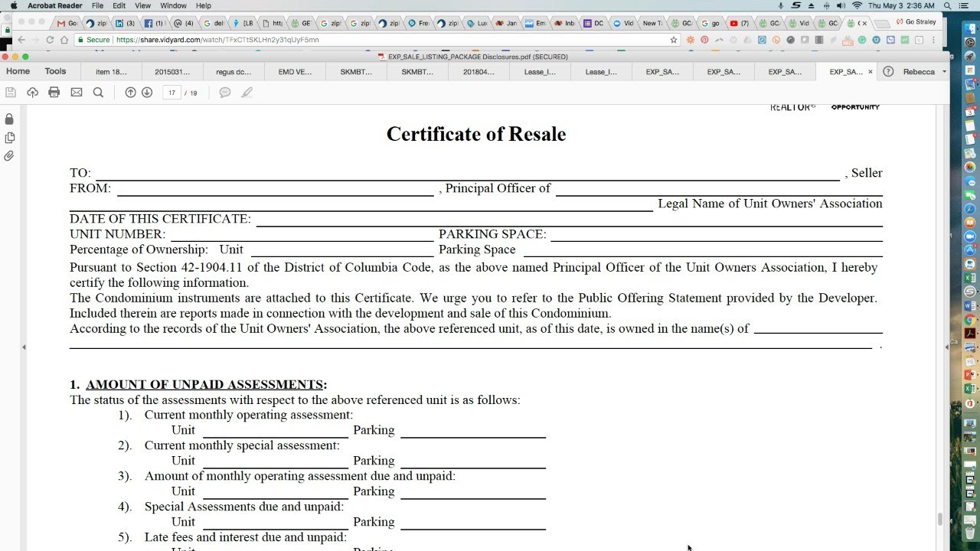Print the document with printer icon

[54, 92]
